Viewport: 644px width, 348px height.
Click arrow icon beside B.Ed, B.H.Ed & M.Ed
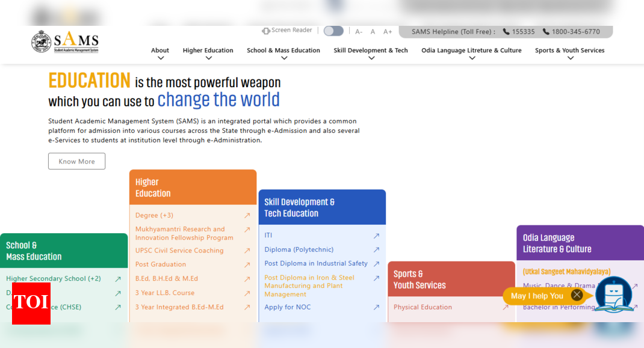click(x=247, y=279)
